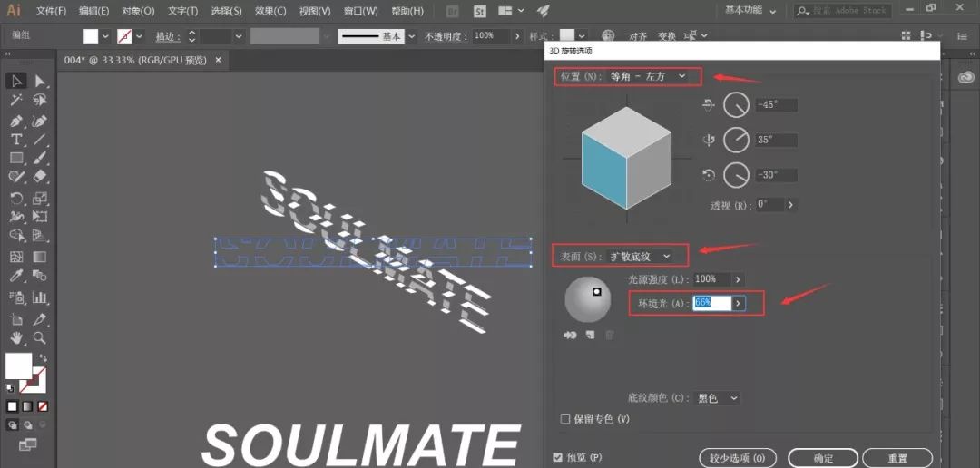Toggle the 预览 preview checkbox
The height and width of the screenshot is (468, 980).
(558, 457)
